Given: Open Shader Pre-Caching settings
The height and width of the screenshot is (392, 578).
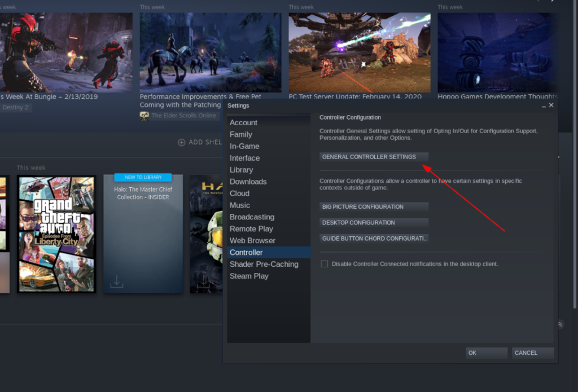Looking at the screenshot, I should coord(264,264).
